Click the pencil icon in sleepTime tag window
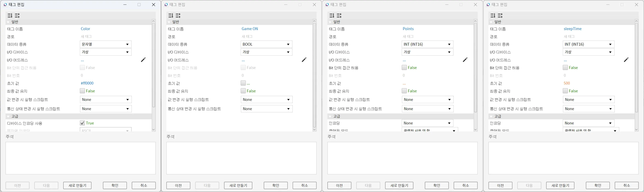The height and width of the screenshot is (192, 644). [x=626, y=60]
